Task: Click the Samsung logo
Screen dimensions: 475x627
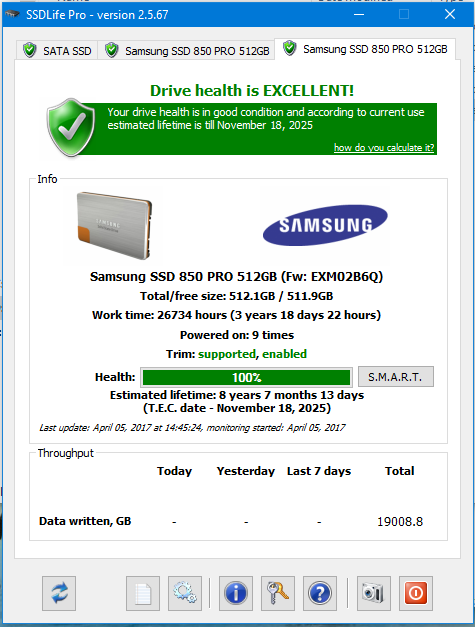Action: [x=325, y=225]
